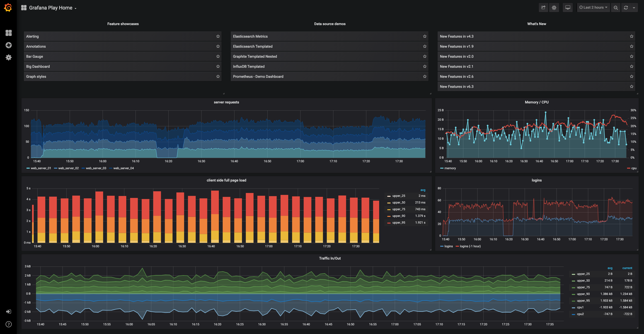The height and width of the screenshot is (334, 644).
Task: Star the Elasticsearch Metrics dashboard
Action: (425, 36)
